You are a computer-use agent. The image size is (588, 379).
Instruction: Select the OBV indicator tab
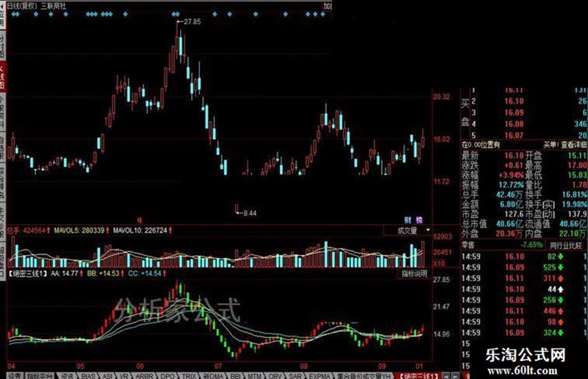click(275, 376)
